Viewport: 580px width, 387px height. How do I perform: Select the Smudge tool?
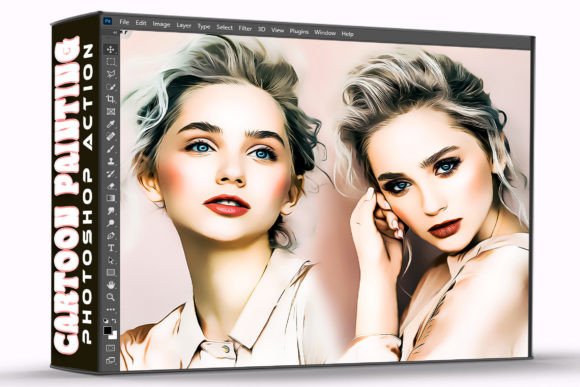pyautogui.click(x=111, y=211)
